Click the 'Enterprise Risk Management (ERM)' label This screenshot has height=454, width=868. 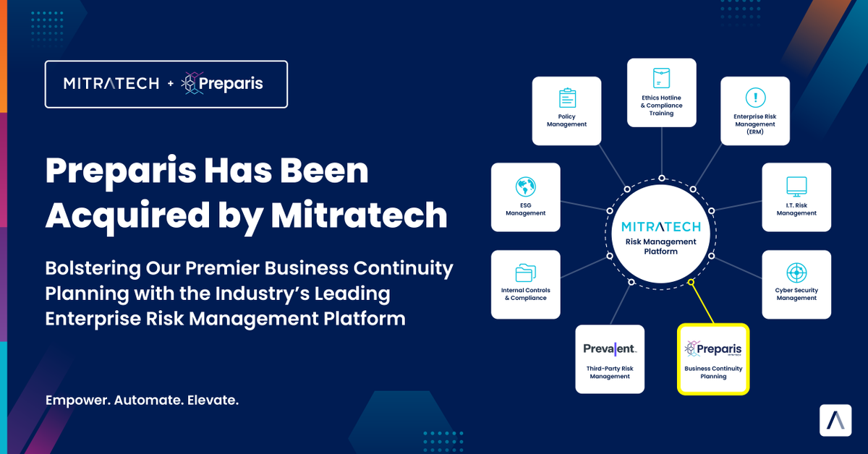pyautogui.click(x=755, y=124)
